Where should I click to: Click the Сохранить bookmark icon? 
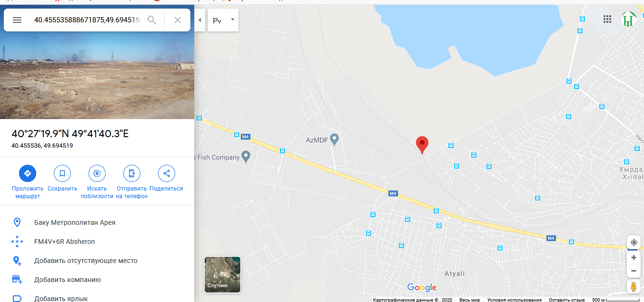click(62, 173)
